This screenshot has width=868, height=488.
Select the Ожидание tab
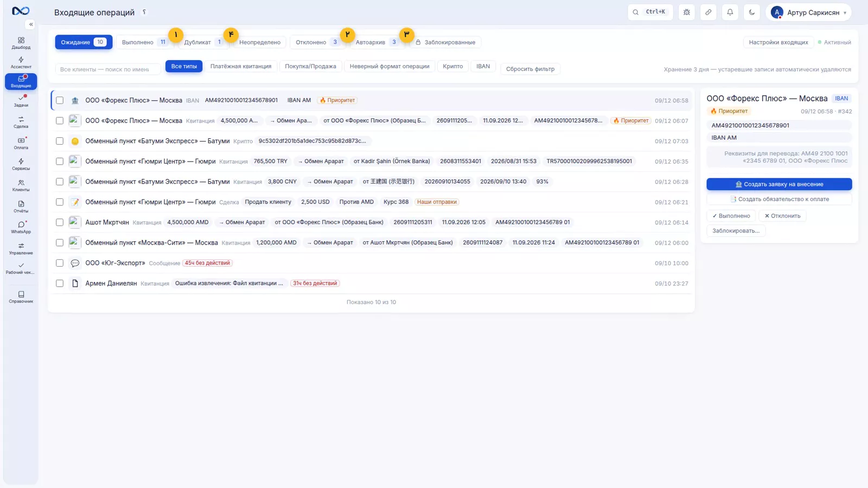click(84, 42)
